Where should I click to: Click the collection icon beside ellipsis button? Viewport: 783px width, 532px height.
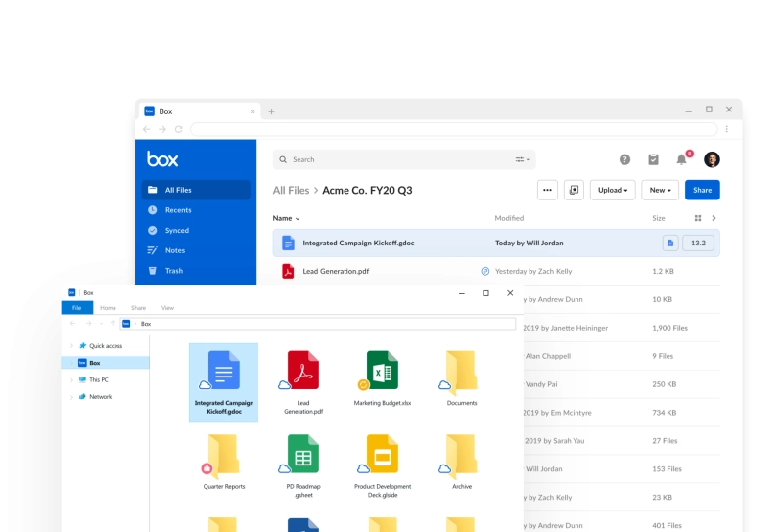pyautogui.click(x=574, y=190)
